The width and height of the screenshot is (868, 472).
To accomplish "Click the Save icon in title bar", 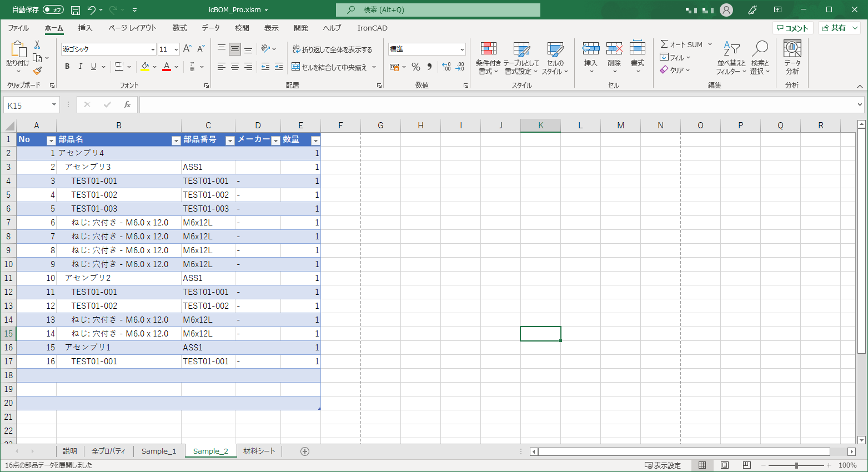I will [x=76, y=10].
